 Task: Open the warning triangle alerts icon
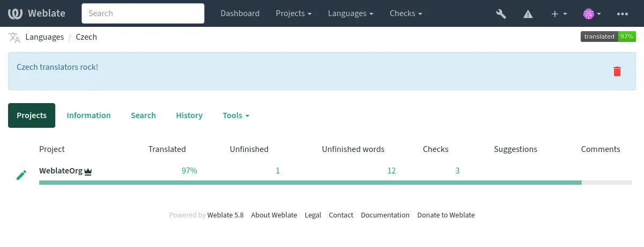point(528,14)
